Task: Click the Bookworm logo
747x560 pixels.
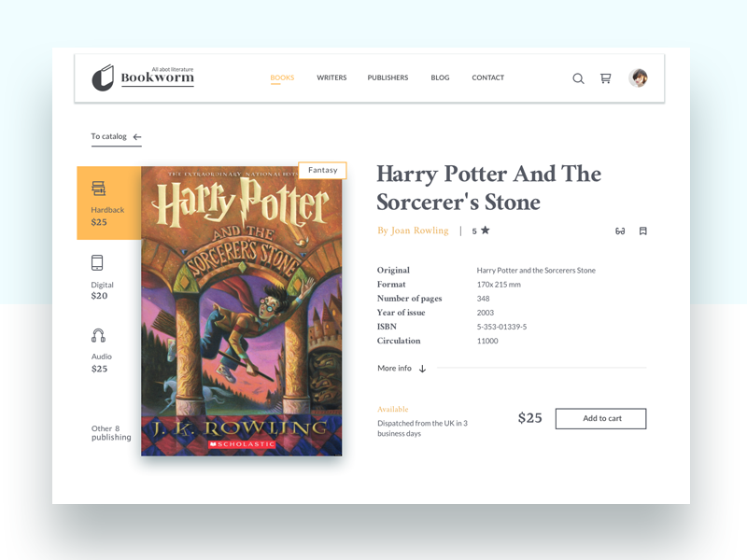Action: click(x=143, y=78)
